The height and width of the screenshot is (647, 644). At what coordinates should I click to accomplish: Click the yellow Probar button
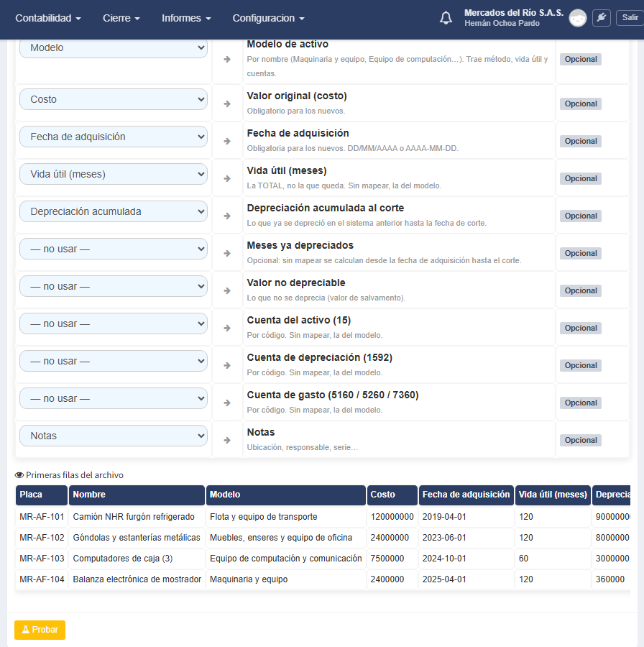click(40, 630)
